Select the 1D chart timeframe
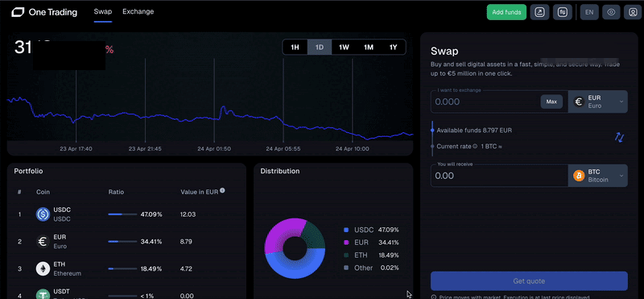 click(320, 48)
